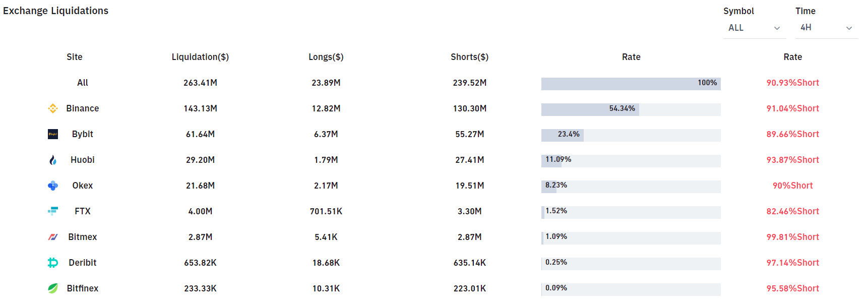Viewport: 868px width, 301px height.
Task: Click the Bitfinex leaf logo icon
Action: (53, 288)
